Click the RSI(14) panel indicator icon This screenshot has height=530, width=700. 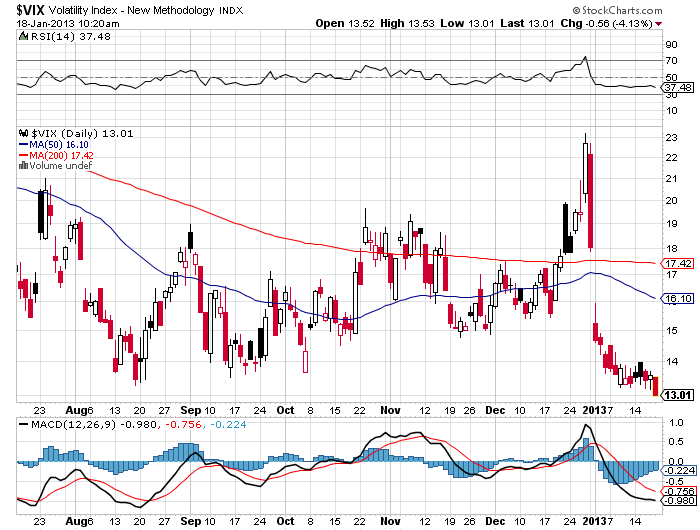(23, 36)
